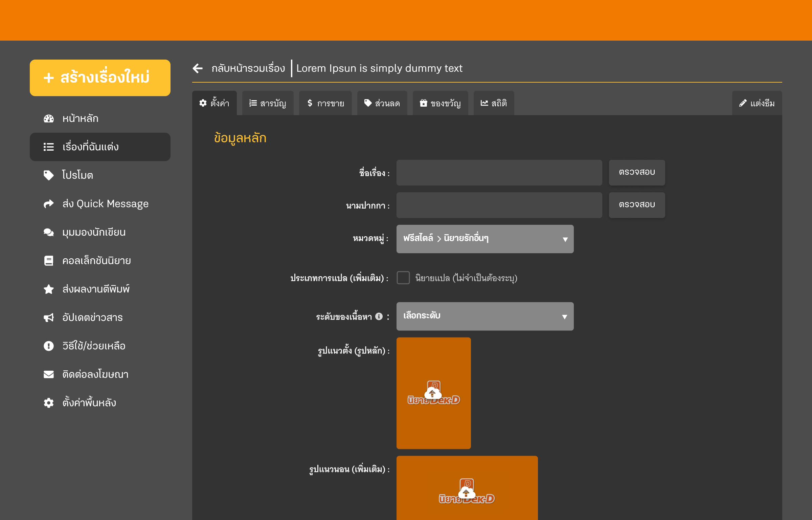The height and width of the screenshot is (520, 812).
Task: Open ติดต่อลงโฆษณา in sidebar
Action: (x=100, y=374)
